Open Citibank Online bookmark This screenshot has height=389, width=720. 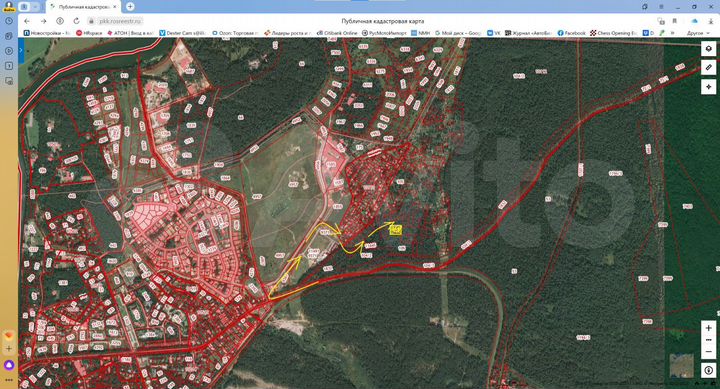pos(337,33)
